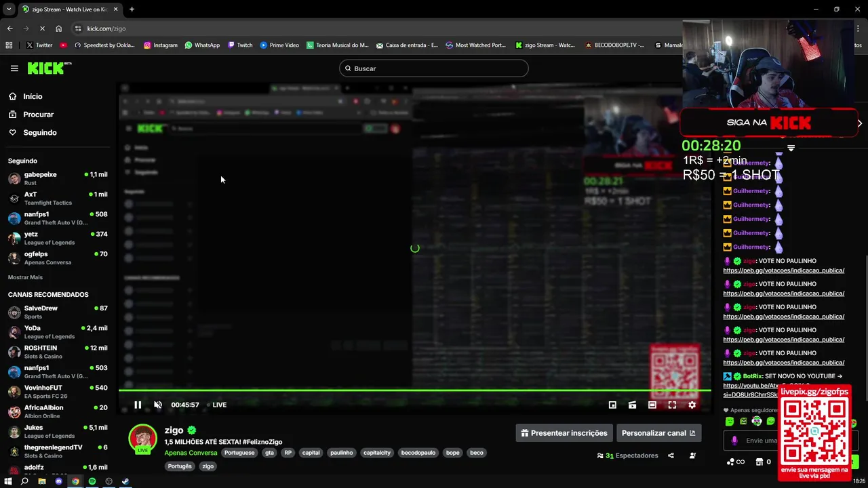
Task: Click the Buscar search field
Action: [433, 68]
